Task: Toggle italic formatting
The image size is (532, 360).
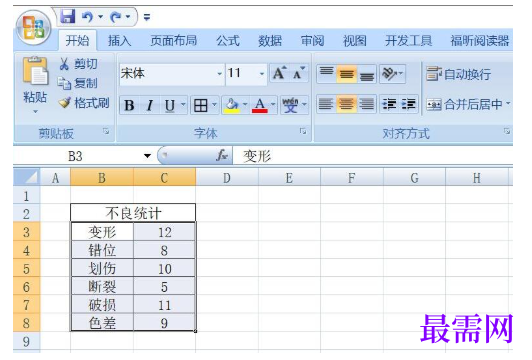Action: coord(149,105)
